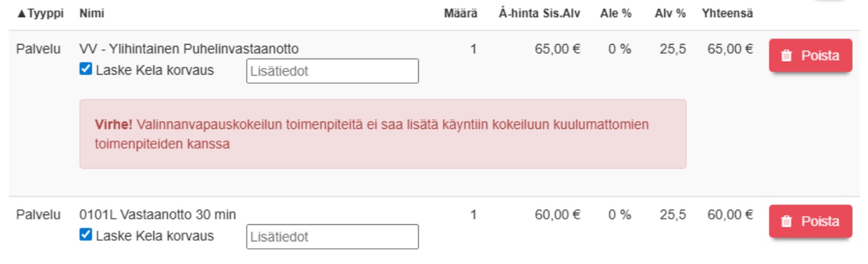Click the sort arrow beside Tyyppi
The image size is (868, 264).
click(x=21, y=13)
